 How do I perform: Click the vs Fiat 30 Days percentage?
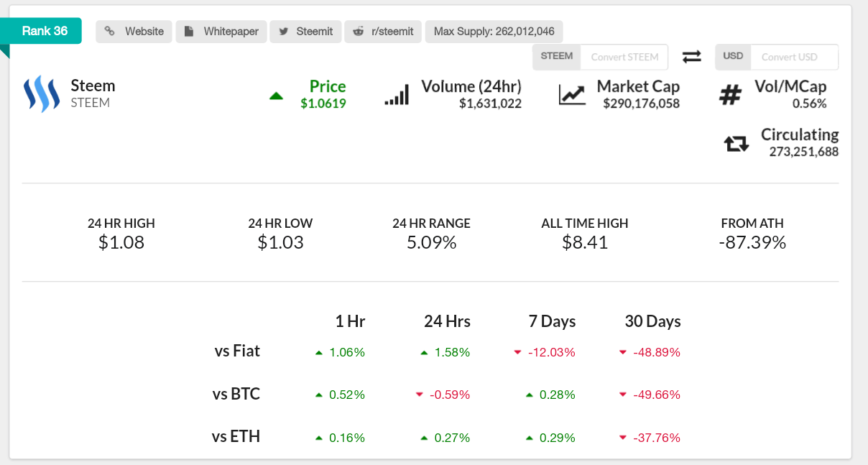[656, 352]
